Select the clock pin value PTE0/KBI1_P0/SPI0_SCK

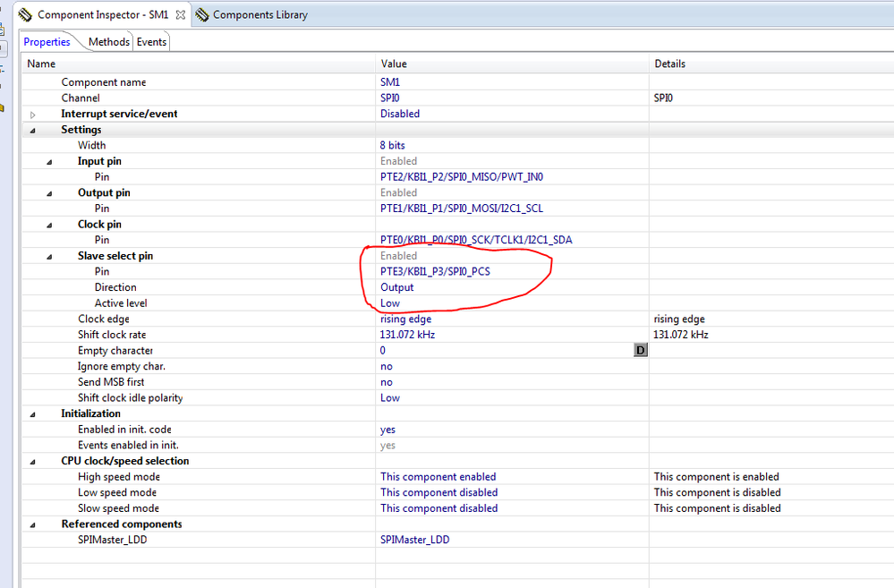[476, 240]
